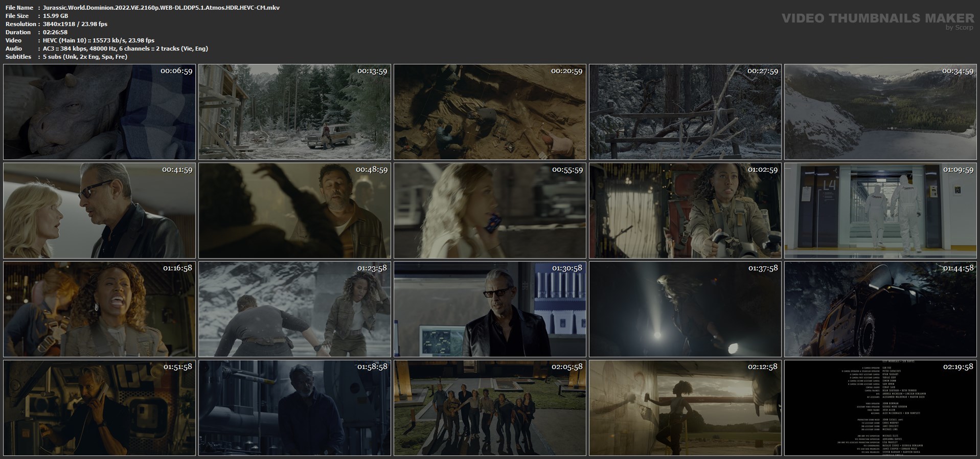Click the subtitles info 5 subs line
Viewport: 980px width, 459px height.
tap(85, 57)
